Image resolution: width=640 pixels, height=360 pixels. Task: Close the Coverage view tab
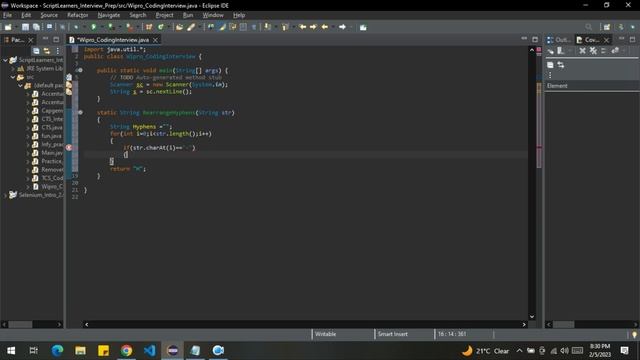point(607,40)
